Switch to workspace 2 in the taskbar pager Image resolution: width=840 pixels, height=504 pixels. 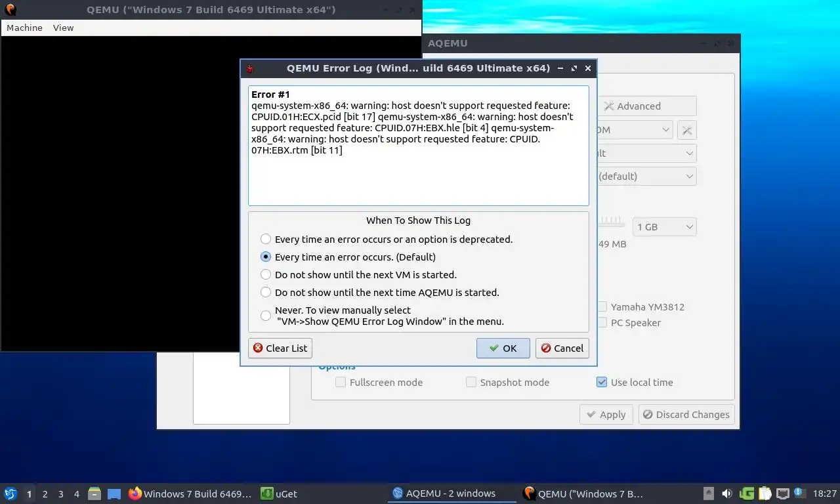[x=45, y=494]
